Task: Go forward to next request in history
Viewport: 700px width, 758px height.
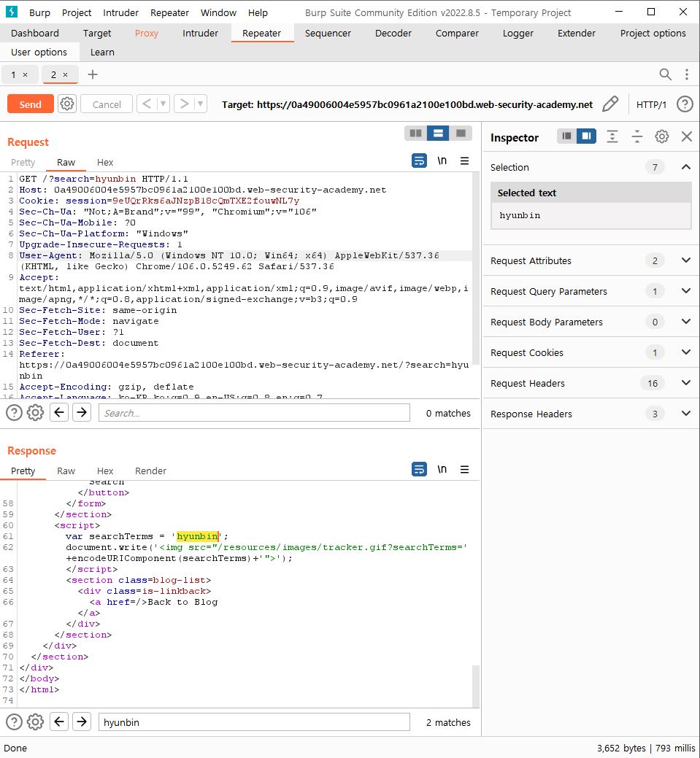Action: point(185,104)
